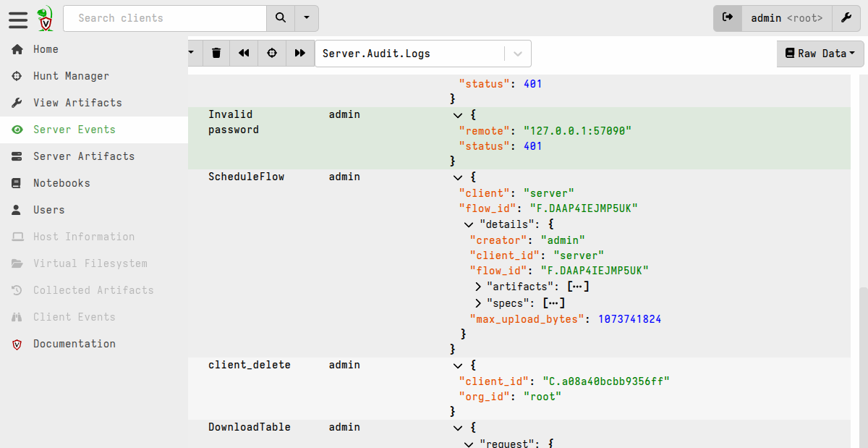Click the Hunt Manager crosshair icon

pyautogui.click(x=17, y=76)
